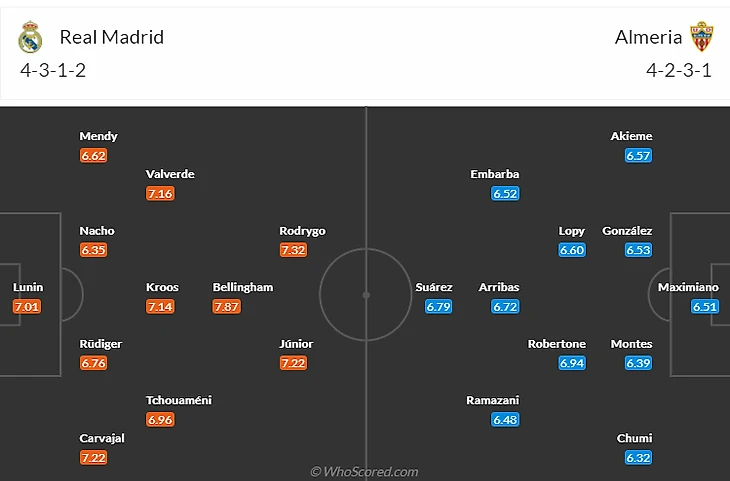Click Real Madrid's 4-3-1-2 formation text
Image resolution: width=730 pixels, height=481 pixels.
point(50,72)
